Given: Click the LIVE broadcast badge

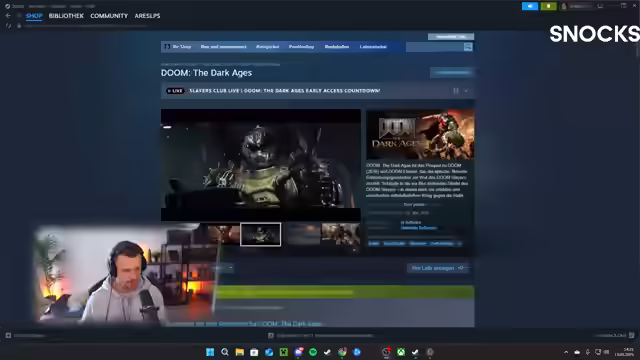Looking at the screenshot, I should pyautogui.click(x=175, y=91).
